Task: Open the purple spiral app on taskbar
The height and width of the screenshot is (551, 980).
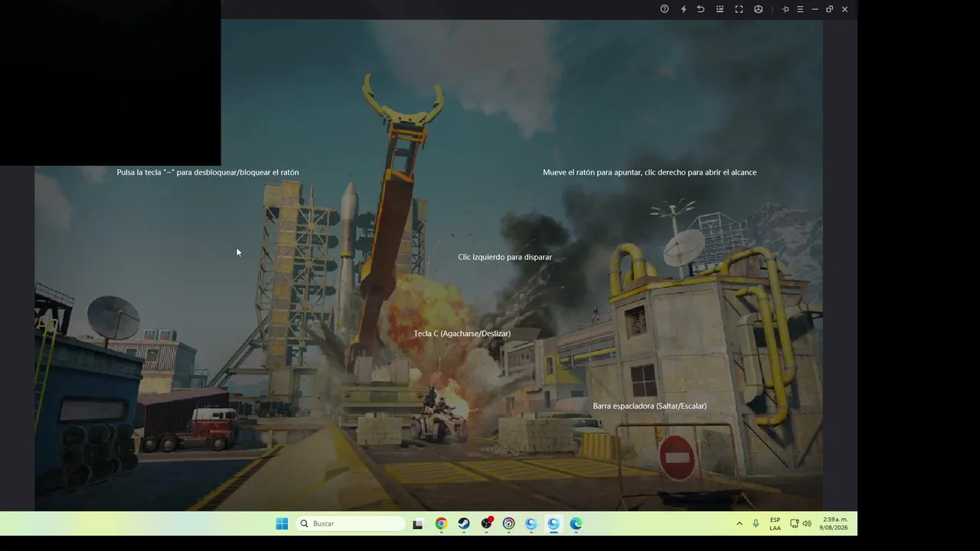Action: 508,523
